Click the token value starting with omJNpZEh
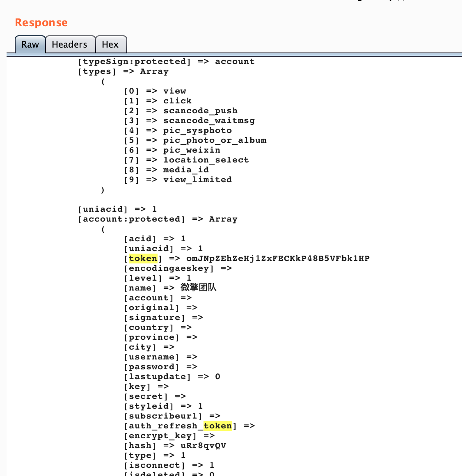The width and height of the screenshot is (462, 476). tap(278, 259)
